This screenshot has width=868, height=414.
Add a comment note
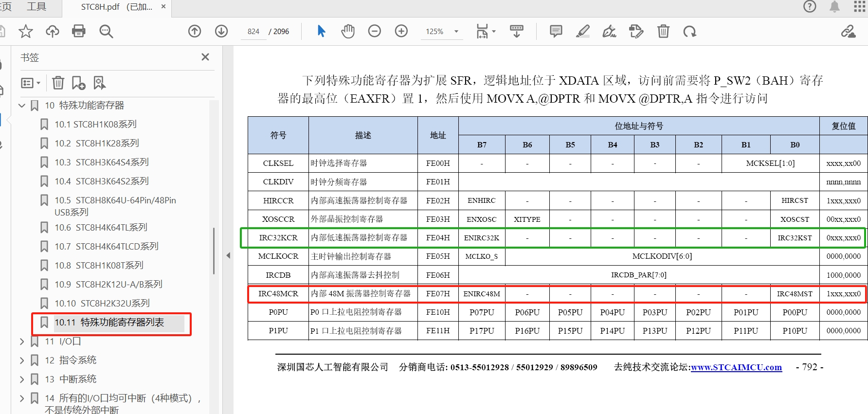[x=556, y=32]
